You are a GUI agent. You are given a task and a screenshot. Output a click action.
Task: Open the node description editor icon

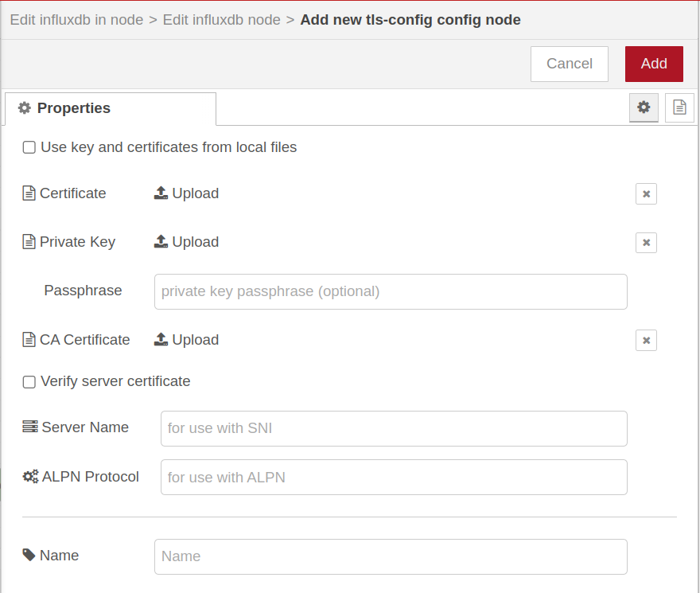tap(679, 107)
